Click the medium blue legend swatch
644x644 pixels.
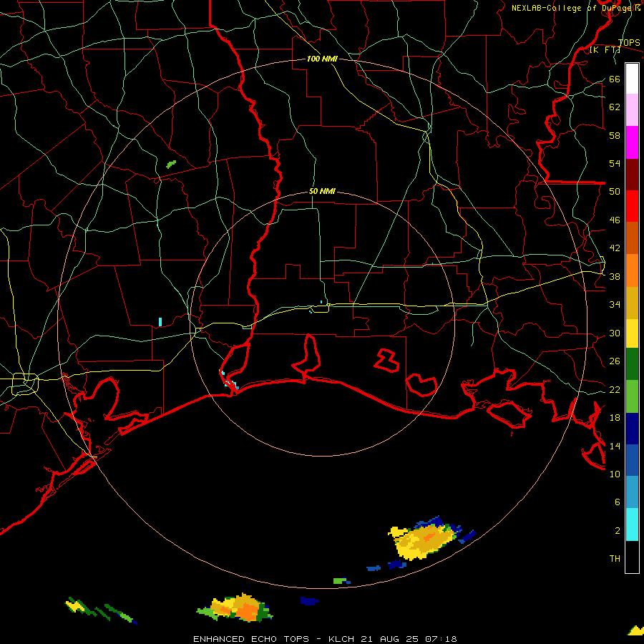point(632,460)
